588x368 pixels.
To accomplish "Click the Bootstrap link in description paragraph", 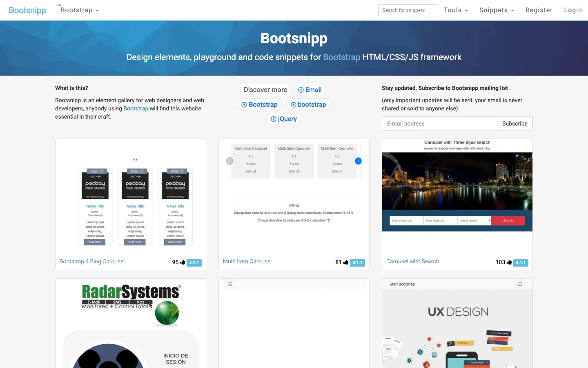I will pyautogui.click(x=136, y=108).
